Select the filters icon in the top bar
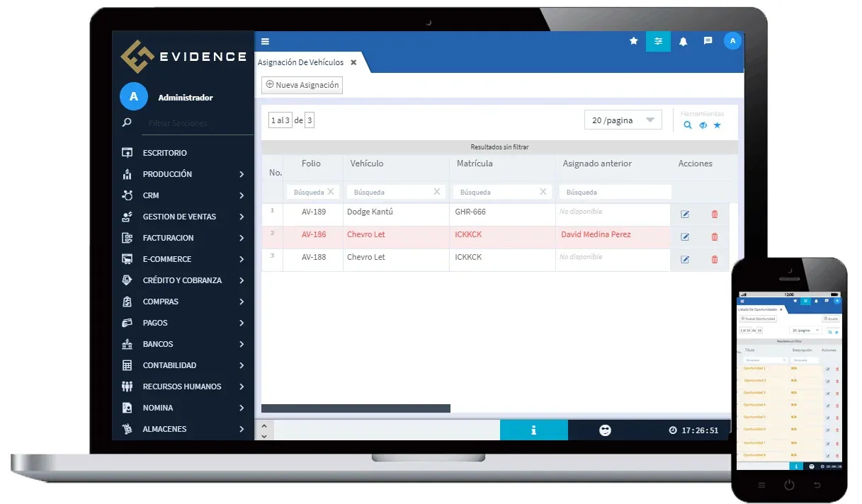862x504 pixels. (658, 41)
